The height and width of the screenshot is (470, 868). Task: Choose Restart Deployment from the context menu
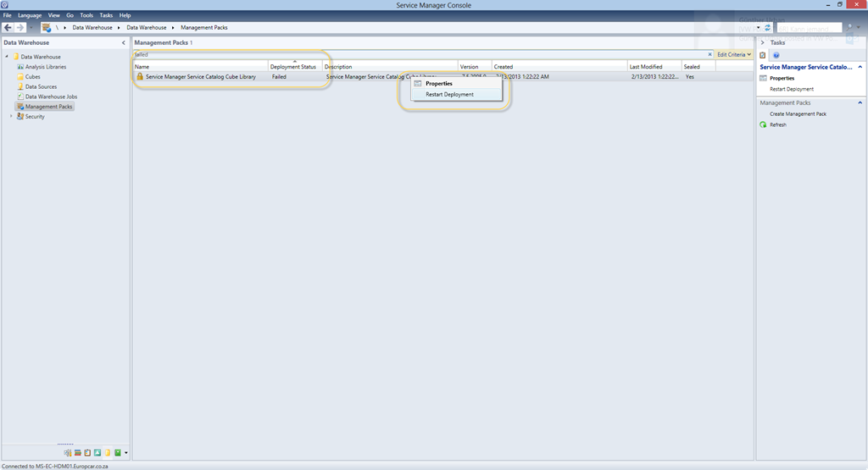pyautogui.click(x=449, y=94)
